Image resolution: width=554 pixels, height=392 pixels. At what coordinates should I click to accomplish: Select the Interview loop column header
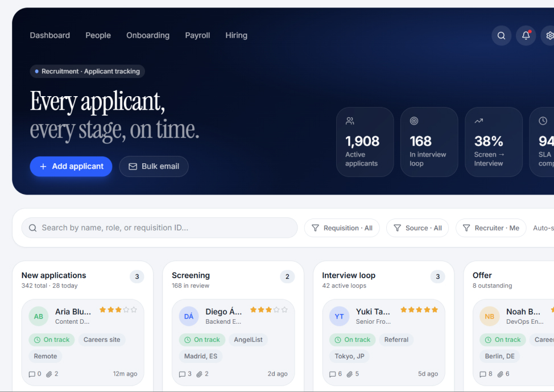349,275
